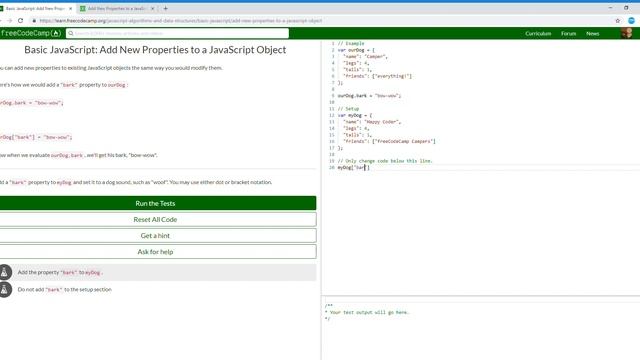This screenshot has height=360, width=640.
Task: Click the 'var ourDog' code line
Action: point(356,50)
